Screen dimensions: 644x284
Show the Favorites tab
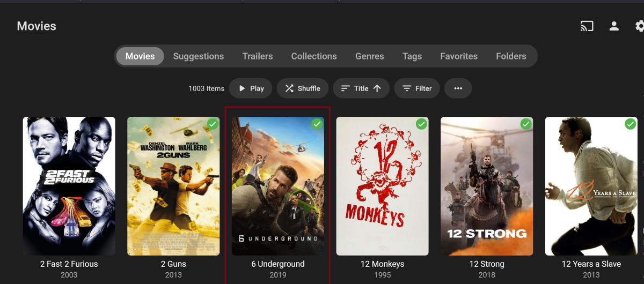pyautogui.click(x=459, y=56)
